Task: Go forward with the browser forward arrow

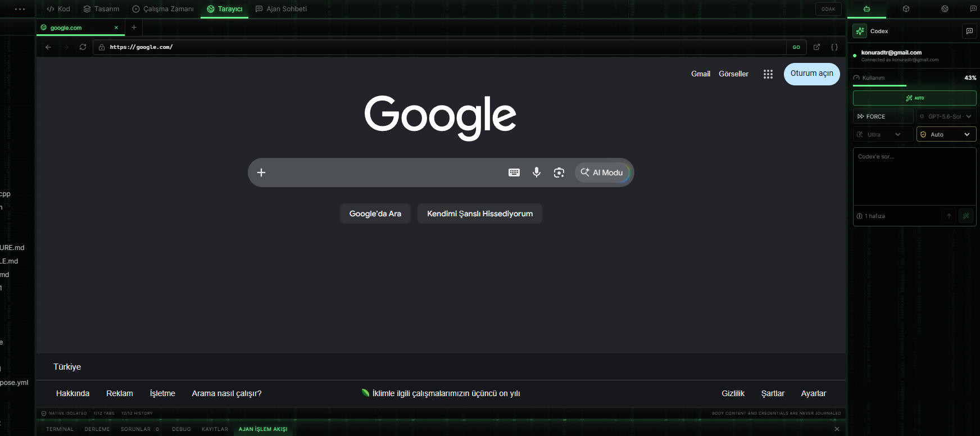Action: pos(66,47)
